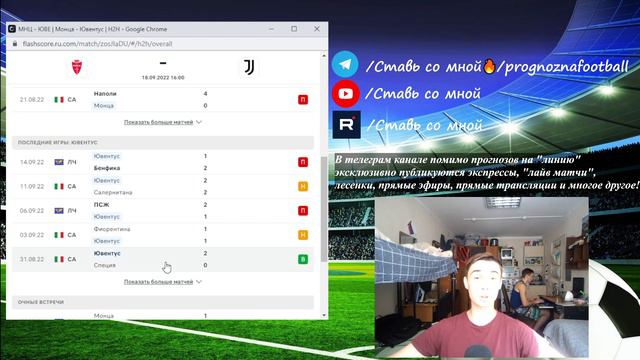The height and width of the screenshot is (360, 640).
Task: Click the Telegram round icon
Action: pos(345,64)
